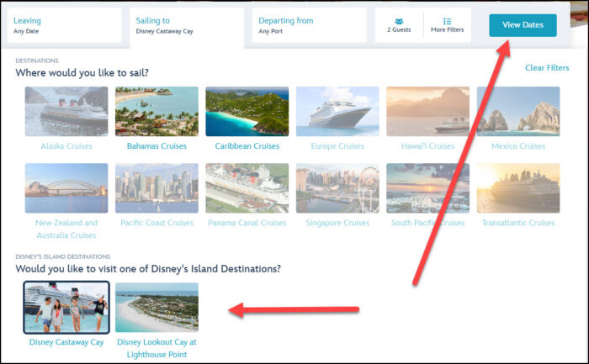Open the Leaving Any Date tab
Image resolution: width=589 pixels, height=364 pixels.
click(x=64, y=25)
